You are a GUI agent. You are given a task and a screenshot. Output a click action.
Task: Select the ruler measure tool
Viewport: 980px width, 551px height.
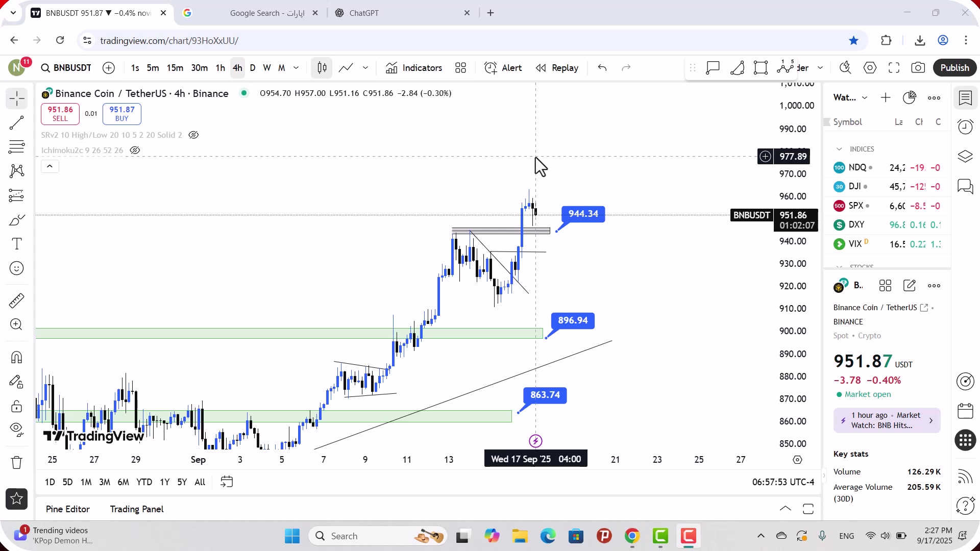(17, 300)
